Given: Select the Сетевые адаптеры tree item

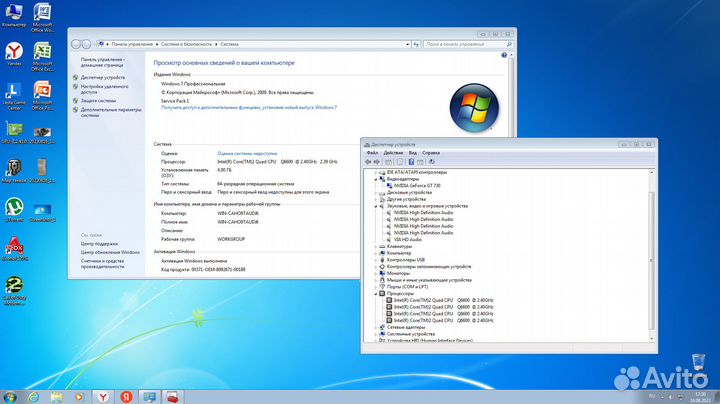Looking at the screenshot, I should (406, 327).
